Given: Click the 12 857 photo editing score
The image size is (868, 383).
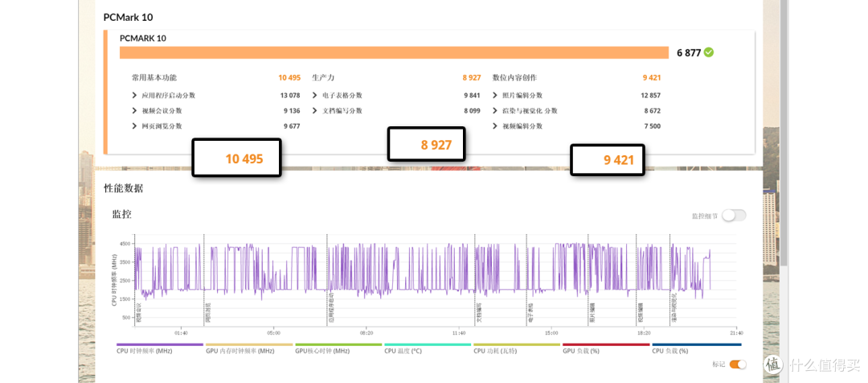Looking at the screenshot, I should (x=650, y=95).
